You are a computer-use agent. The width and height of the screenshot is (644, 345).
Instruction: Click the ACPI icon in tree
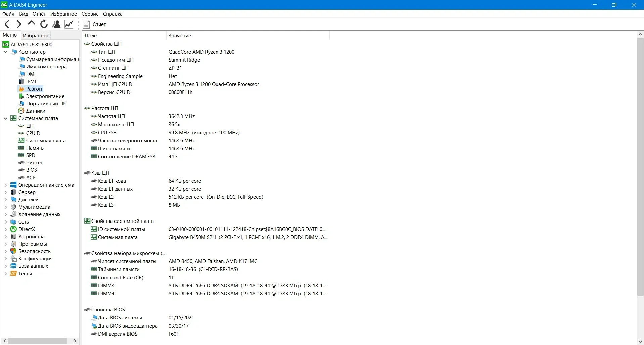[21, 178]
